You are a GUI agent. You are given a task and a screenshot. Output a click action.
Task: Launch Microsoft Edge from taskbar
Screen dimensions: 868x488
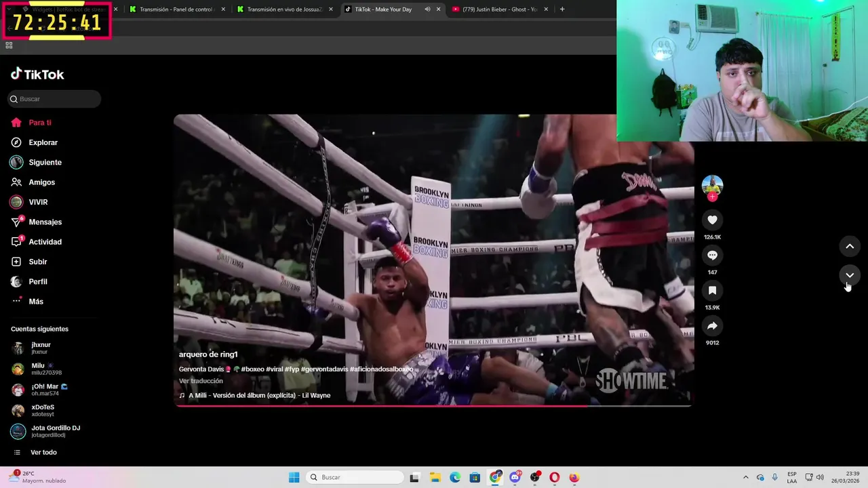coord(455,477)
